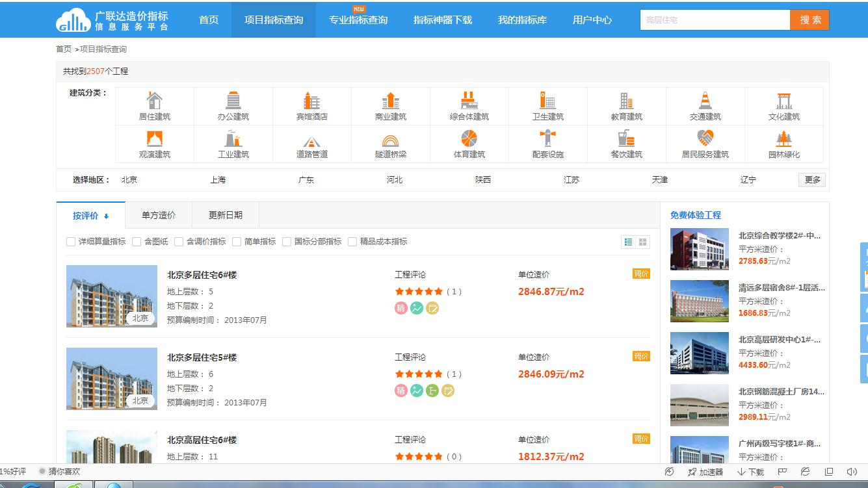Open the 我的指标库 navigation item

coord(522,20)
